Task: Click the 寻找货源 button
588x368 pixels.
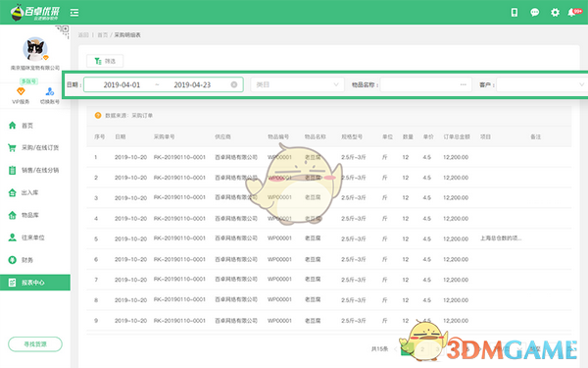Action: coord(35,344)
